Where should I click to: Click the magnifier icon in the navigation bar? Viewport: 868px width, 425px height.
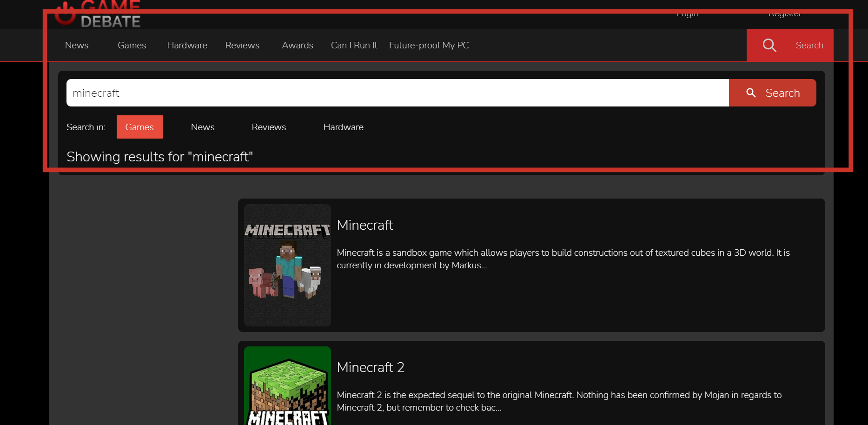[769, 45]
